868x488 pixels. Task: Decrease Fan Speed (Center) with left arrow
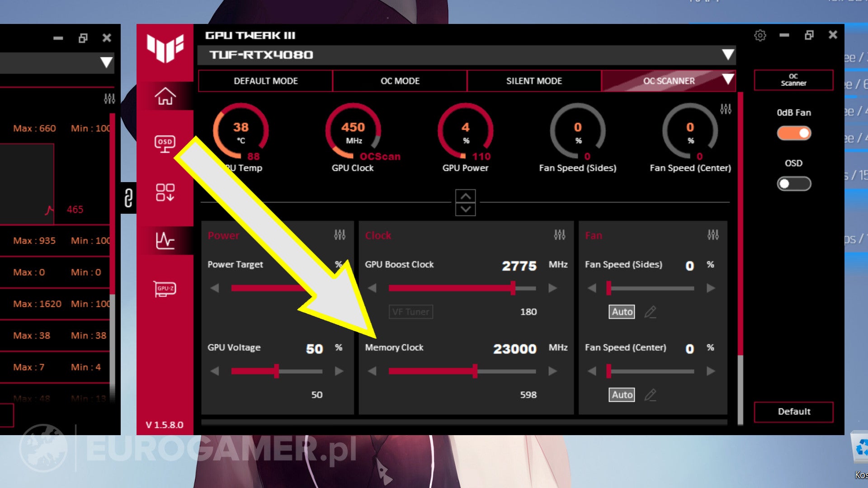592,371
